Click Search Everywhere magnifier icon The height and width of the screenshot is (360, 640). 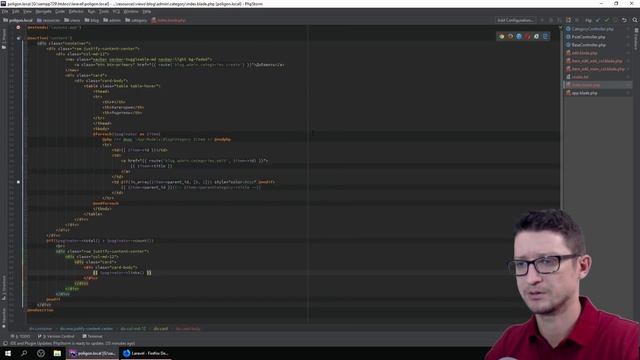point(635,20)
